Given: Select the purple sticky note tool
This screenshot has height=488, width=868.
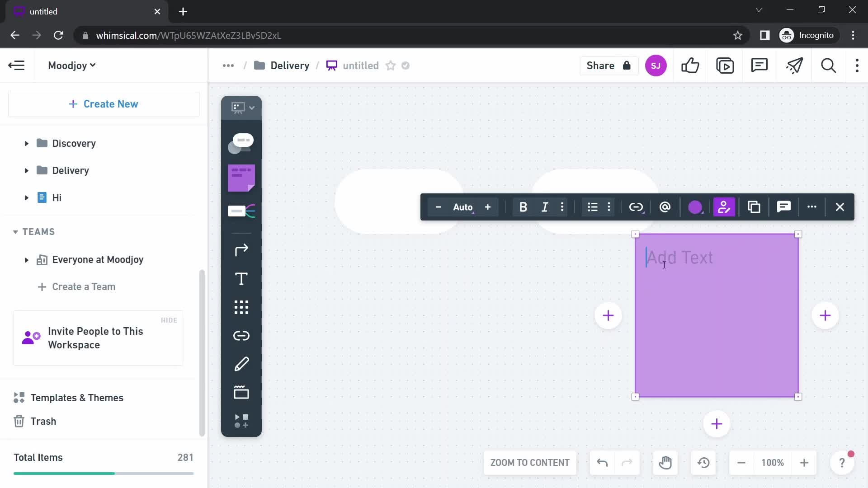Looking at the screenshot, I should point(241,178).
